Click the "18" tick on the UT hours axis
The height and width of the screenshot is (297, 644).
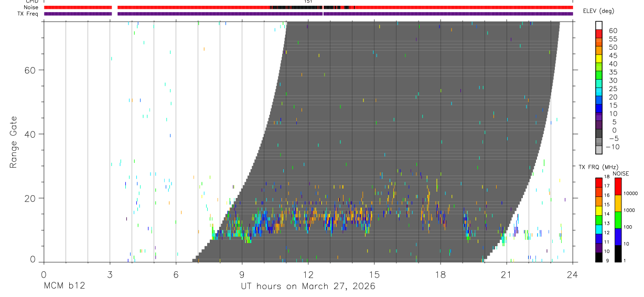pos(440,273)
